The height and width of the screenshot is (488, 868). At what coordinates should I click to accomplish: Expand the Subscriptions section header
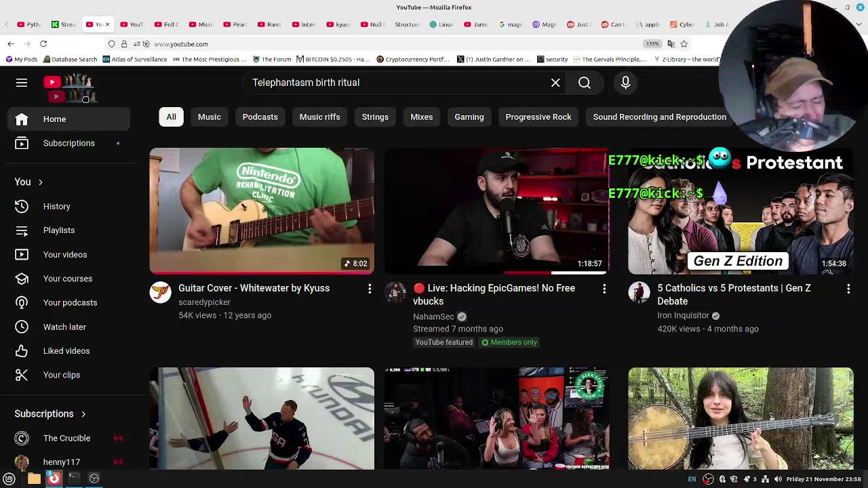(50, 414)
